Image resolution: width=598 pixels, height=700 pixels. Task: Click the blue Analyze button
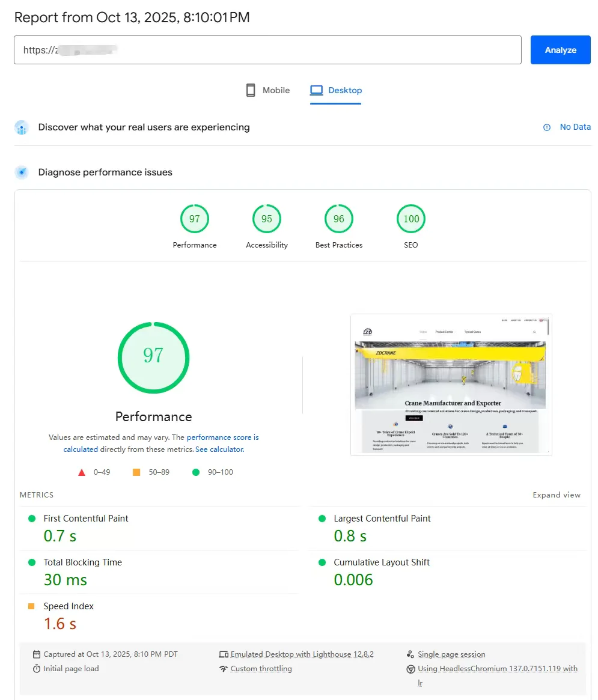pyautogui.click(x=560, y=50)
